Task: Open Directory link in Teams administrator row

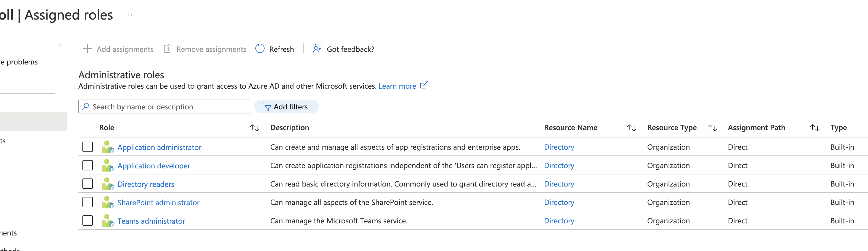Action: click(559, 221)
